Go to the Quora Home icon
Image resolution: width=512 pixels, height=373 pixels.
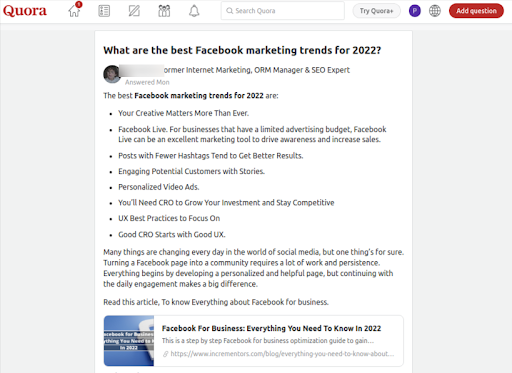pos(74,11)
